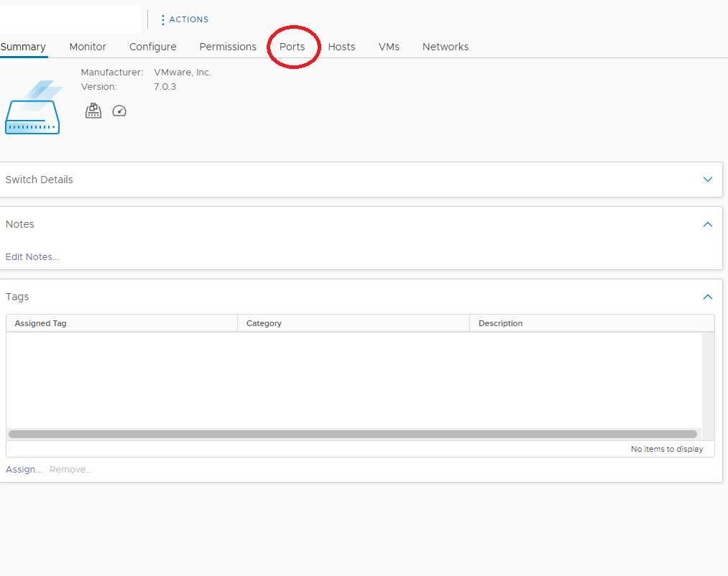The height and width of the screenshot is (576, 728).
Task: Open the circled Ports tab
Action: point(292,47)
